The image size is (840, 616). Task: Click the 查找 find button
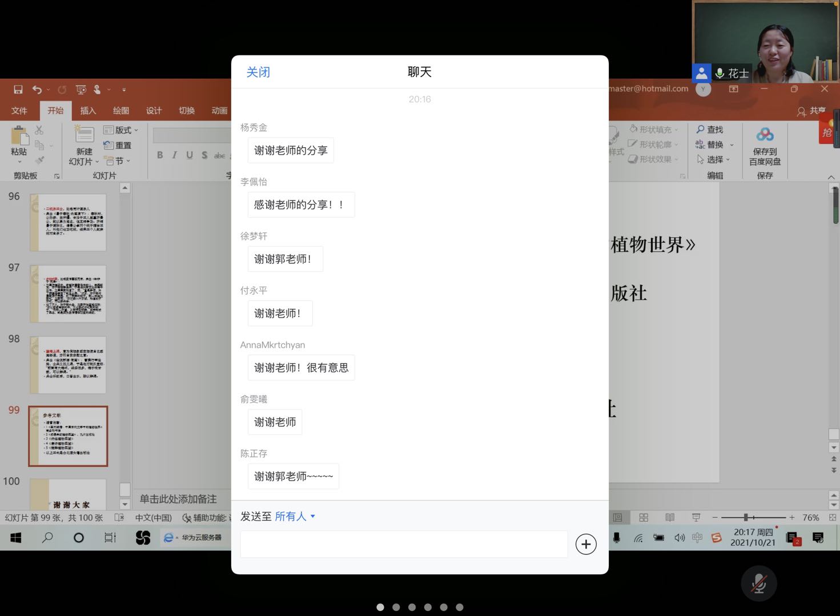[710, 130]
